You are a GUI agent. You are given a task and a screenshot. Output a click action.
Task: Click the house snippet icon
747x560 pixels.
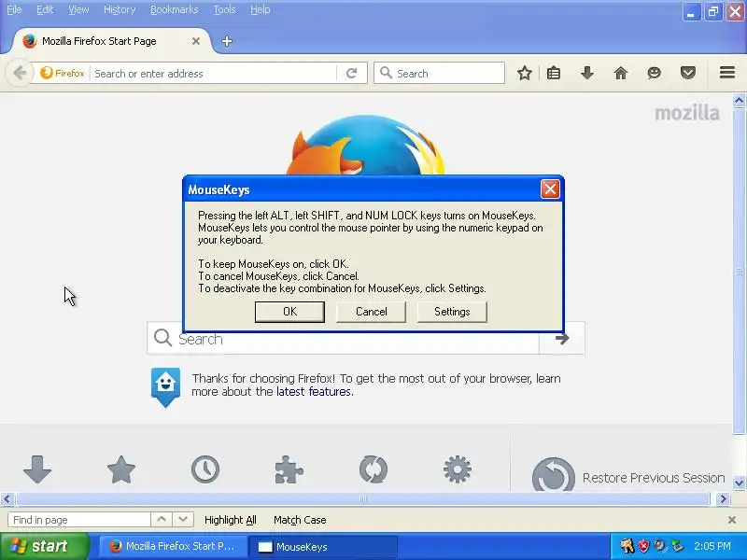coord(165,386)
